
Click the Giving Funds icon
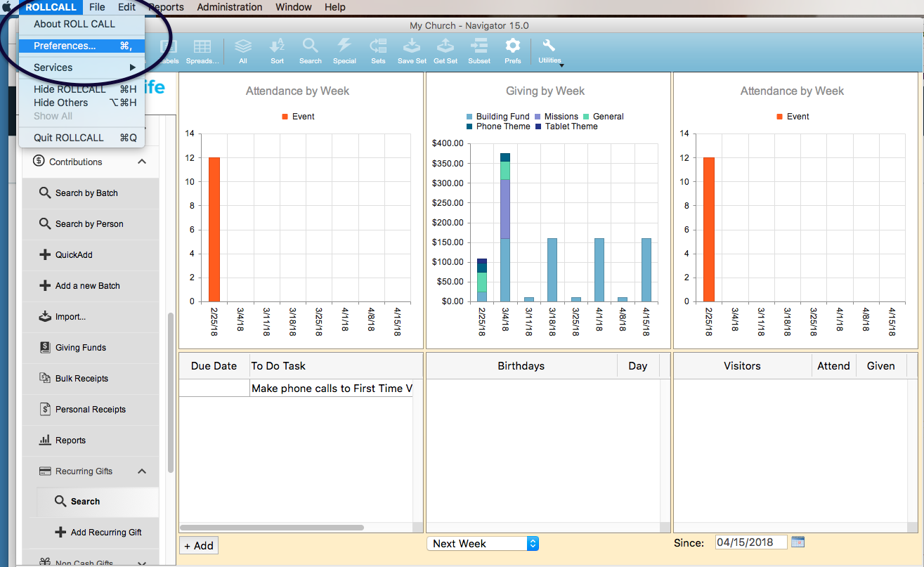[x=44, y=347]
